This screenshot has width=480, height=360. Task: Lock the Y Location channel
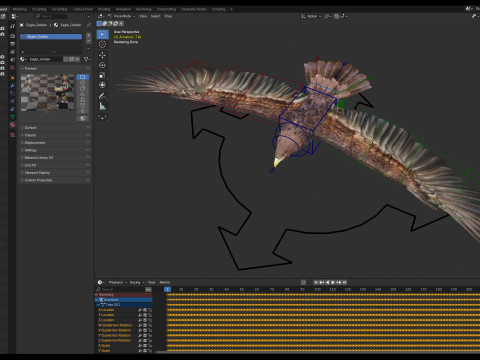(x=150, y=315)
